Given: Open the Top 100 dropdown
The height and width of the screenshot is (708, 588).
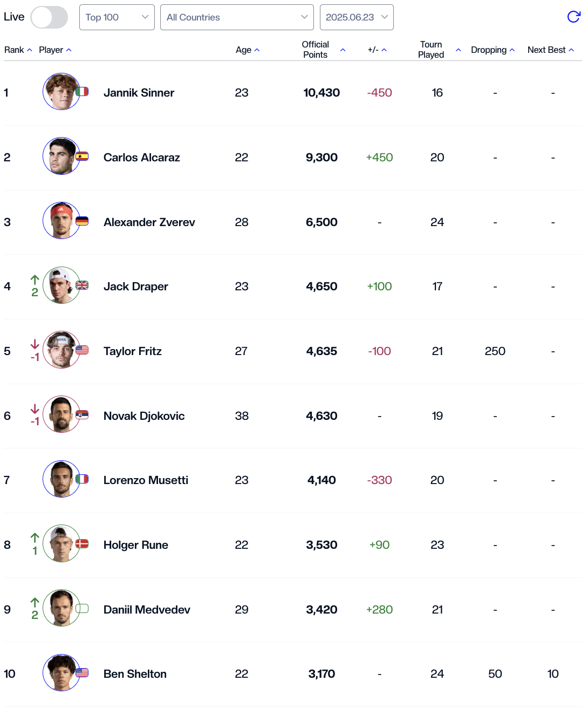Looking at the screenshot, I should pos(117,17).
